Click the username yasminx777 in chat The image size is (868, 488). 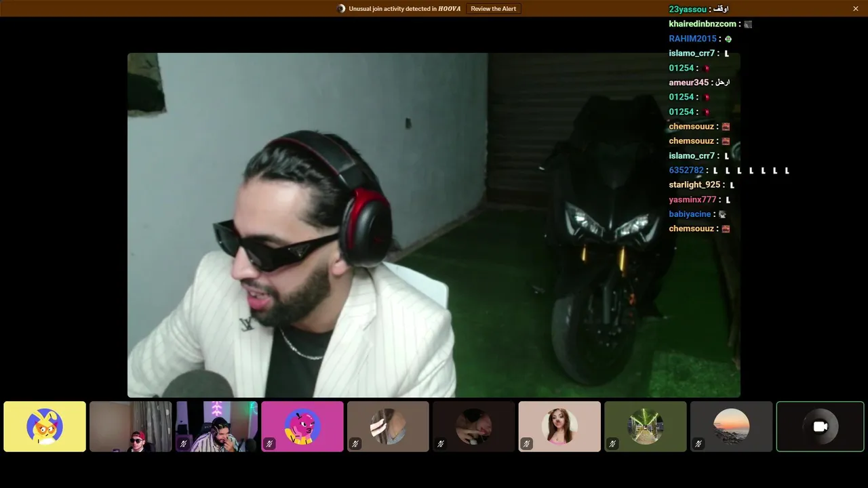[692, 200]
